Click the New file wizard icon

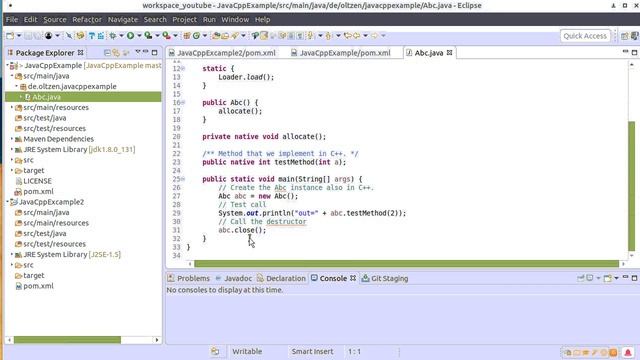pos(10,36)
